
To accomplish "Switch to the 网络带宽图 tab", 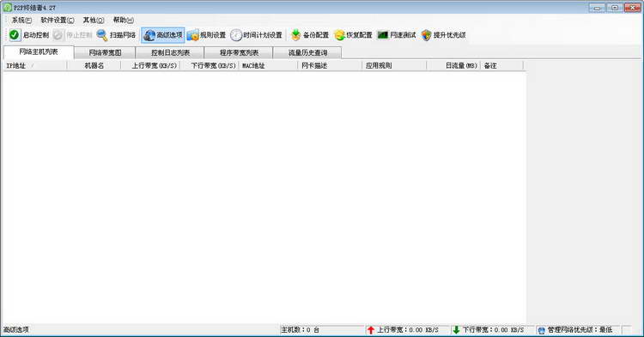I will point(105,53).
